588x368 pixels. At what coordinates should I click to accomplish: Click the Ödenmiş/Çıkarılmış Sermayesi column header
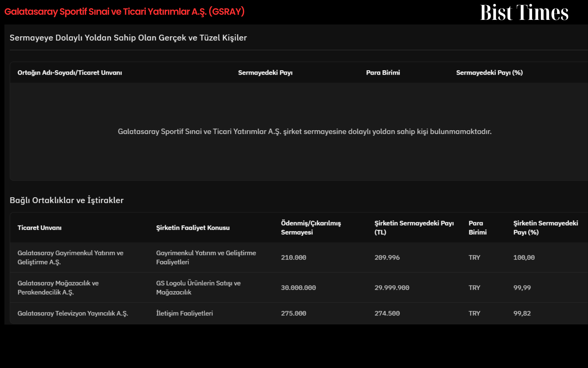(x=311, y=228)
